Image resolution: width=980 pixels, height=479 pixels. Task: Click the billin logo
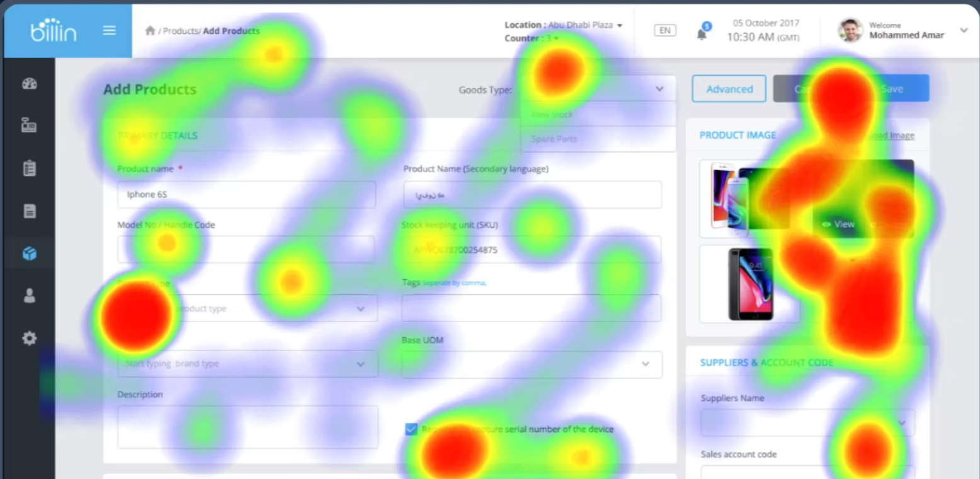pos(53,30)
